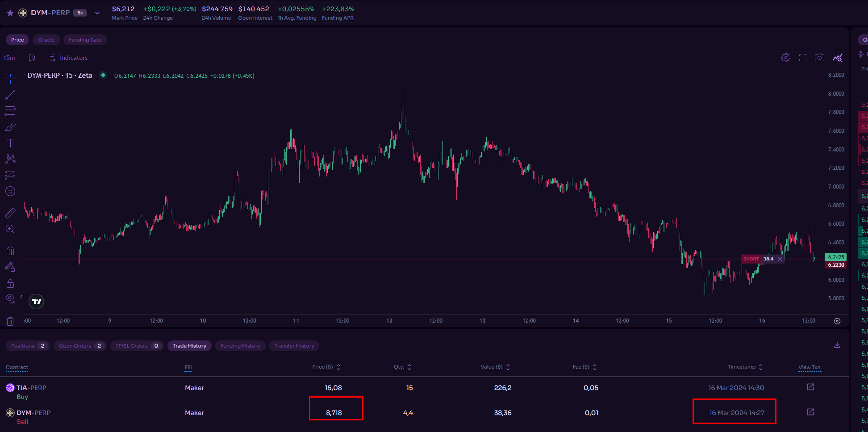Open the measure ruler tool
The width and height of the screenshot is (868, 432).
(10, 213)
